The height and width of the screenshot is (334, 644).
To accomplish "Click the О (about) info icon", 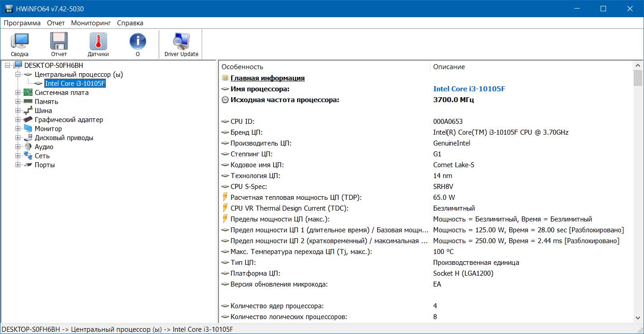I will click(x=137, y=41).
